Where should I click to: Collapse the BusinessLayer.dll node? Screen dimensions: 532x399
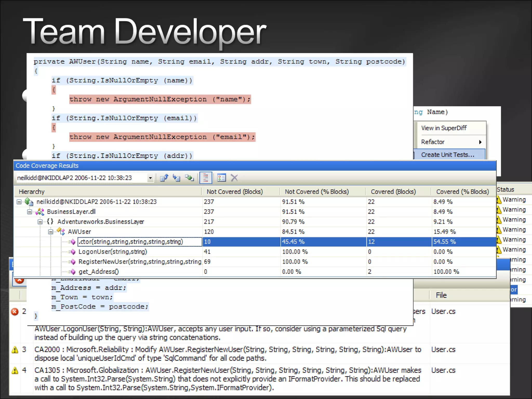point(30,212)
